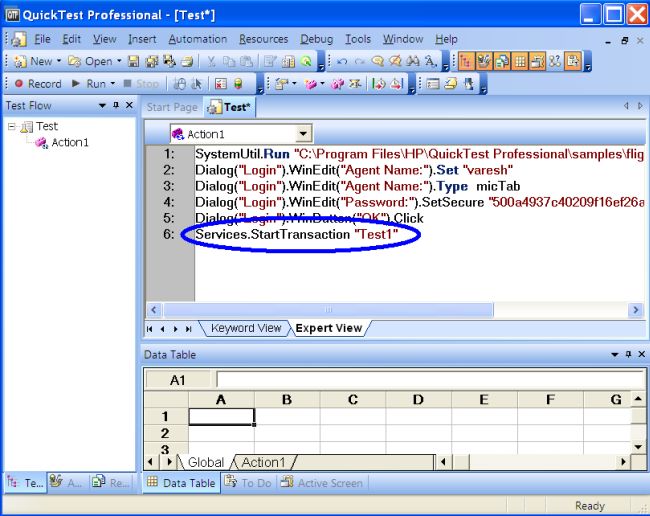Toggle the Test Flow pane view button
This screenshot has height=516, width=650.
[x=466, y=61]
